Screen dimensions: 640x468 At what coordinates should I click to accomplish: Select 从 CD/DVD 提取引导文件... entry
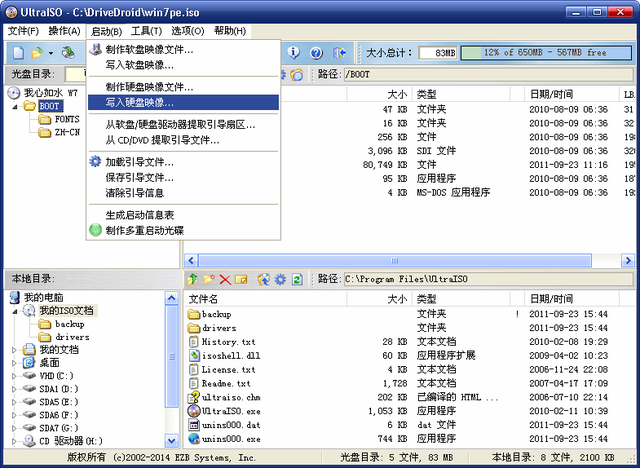click(183, 140)
